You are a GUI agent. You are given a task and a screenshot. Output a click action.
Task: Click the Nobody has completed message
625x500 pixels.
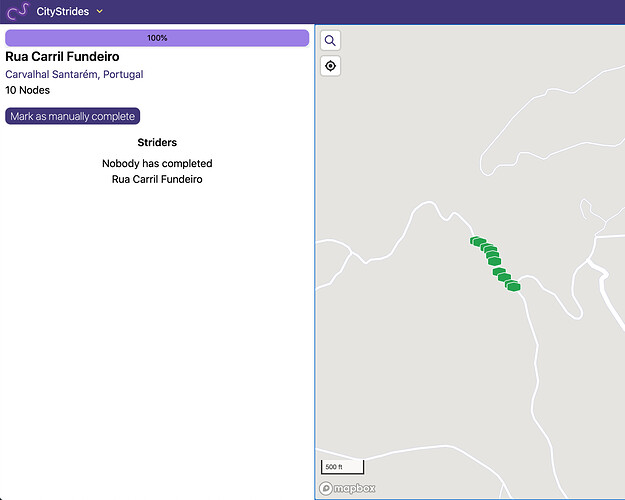[157, 171]
